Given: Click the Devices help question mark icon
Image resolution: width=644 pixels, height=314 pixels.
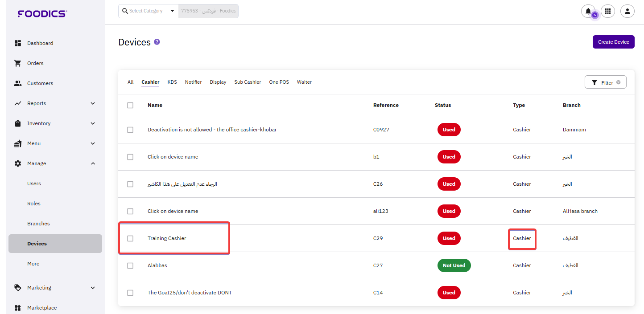Looking at the screenshot, I should coord(157,42).
